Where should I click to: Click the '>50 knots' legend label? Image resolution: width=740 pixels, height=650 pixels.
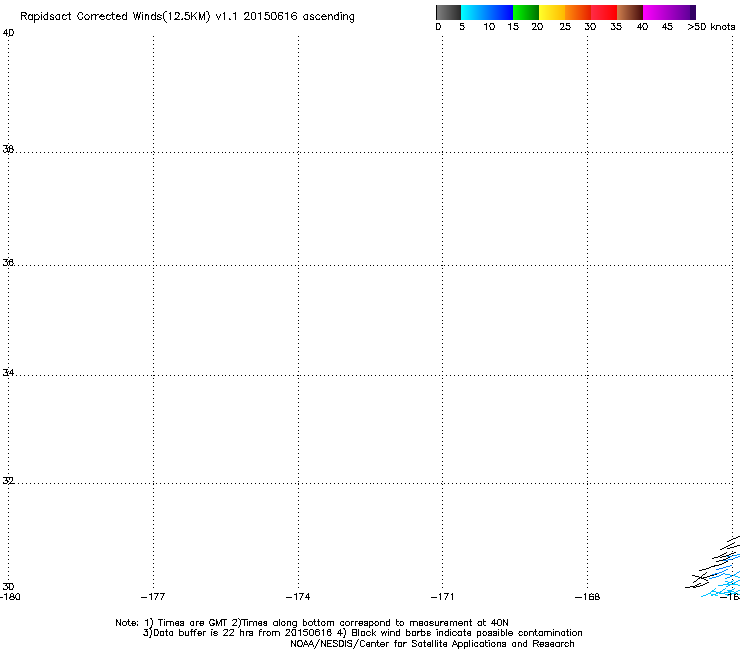coord(711,27)
